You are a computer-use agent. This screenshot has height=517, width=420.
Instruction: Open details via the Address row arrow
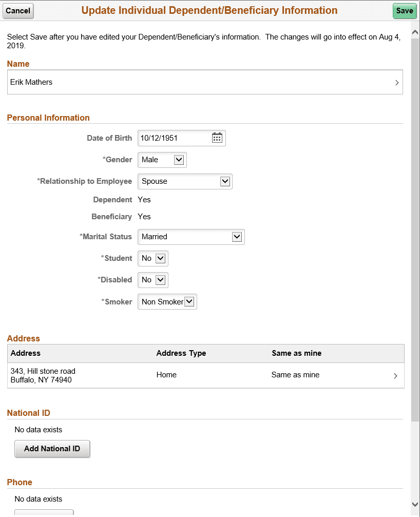pyautogui.click(x=395, y=375)
